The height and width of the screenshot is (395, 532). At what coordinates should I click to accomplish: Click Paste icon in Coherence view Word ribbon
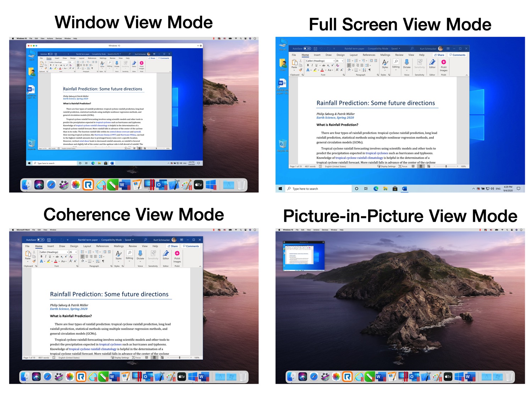(x=28, y=254)
